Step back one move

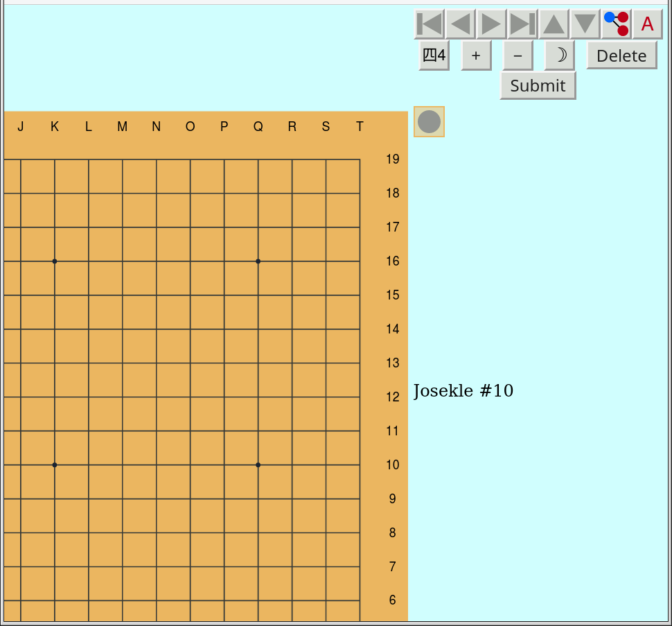coord(461,24)
